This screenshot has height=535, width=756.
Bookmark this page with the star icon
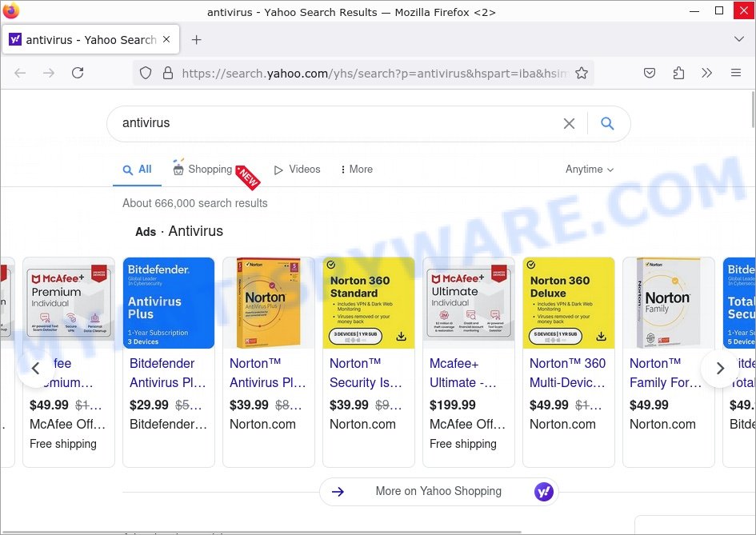[582, 73]
